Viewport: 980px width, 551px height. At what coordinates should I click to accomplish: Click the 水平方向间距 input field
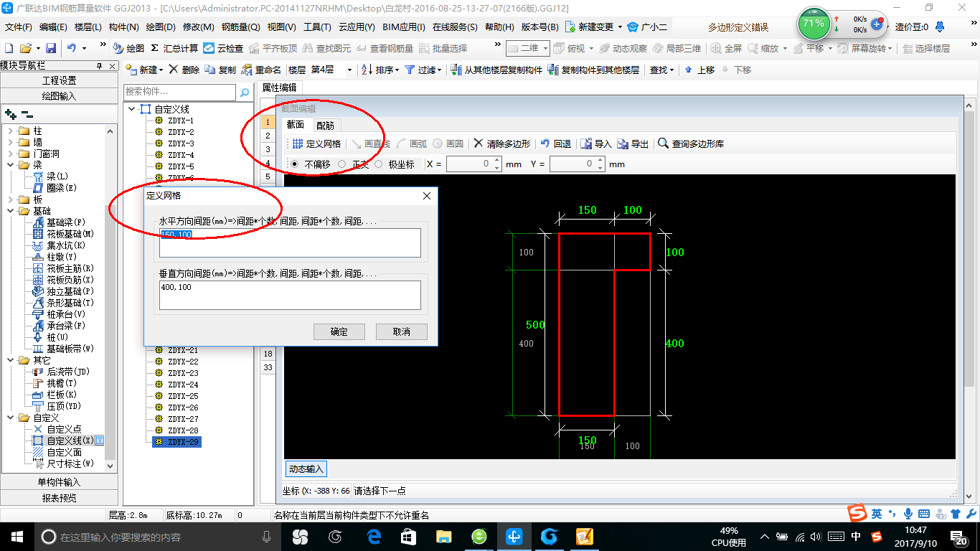point(290,243)
